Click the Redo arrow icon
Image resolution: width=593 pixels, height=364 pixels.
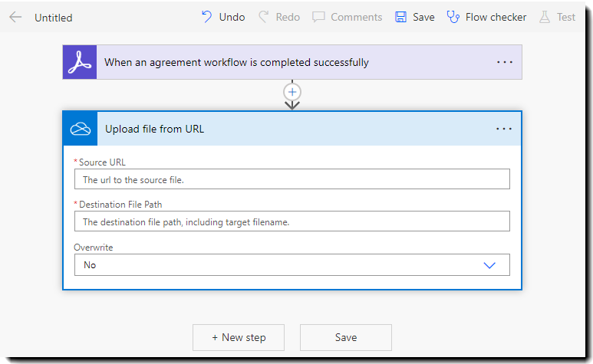pos(264,17)
